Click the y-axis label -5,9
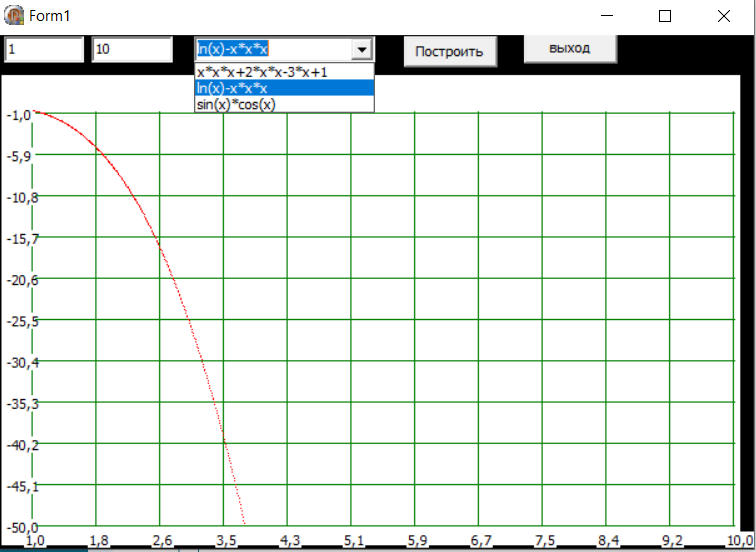Viewport: 756px width, 552px height. point(19,156)
